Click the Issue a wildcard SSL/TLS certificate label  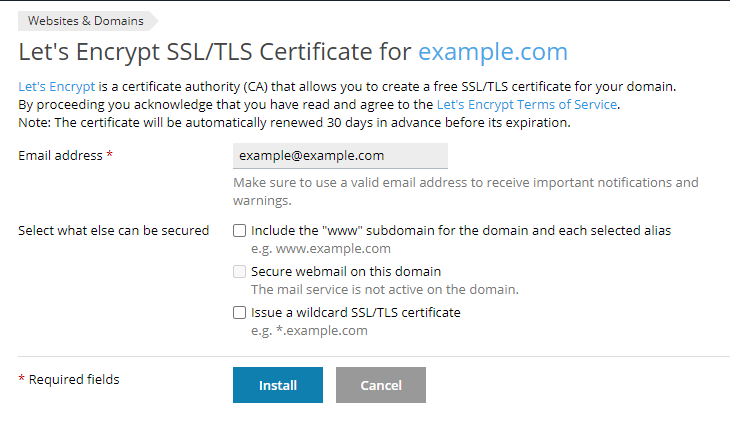pos(356,312)
